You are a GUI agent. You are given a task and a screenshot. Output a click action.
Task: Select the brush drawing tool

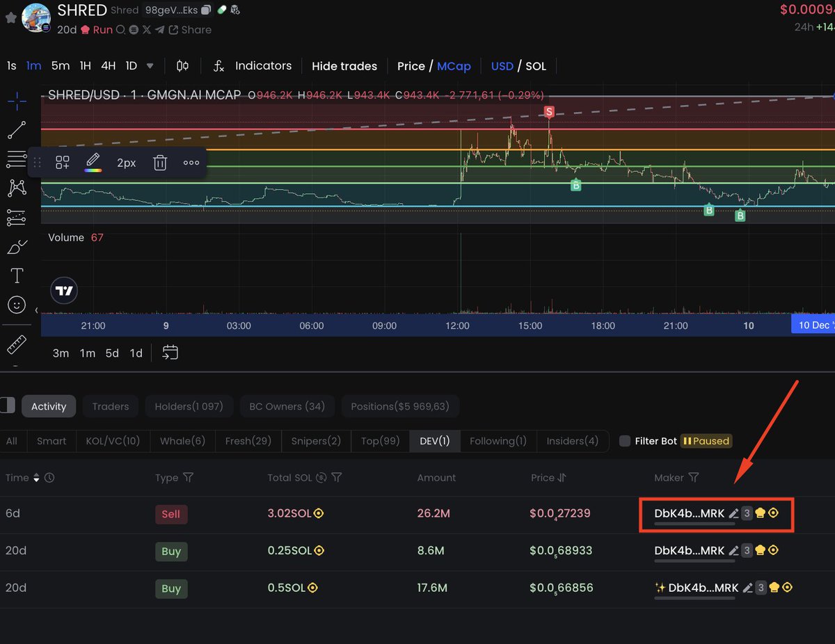[17, 247]
